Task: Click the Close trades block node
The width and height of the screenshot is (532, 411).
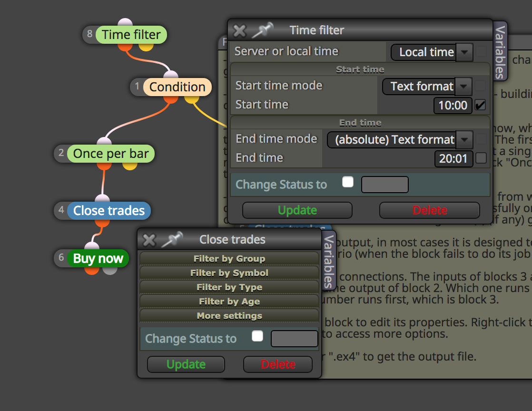Action: (x=108, y=211)
